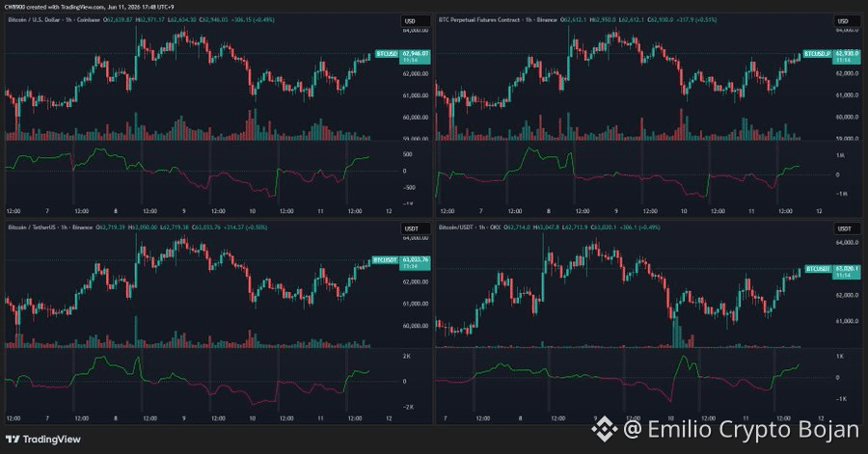Click the '61,000.0' price axis label on the futures chart

click(847, 95)
